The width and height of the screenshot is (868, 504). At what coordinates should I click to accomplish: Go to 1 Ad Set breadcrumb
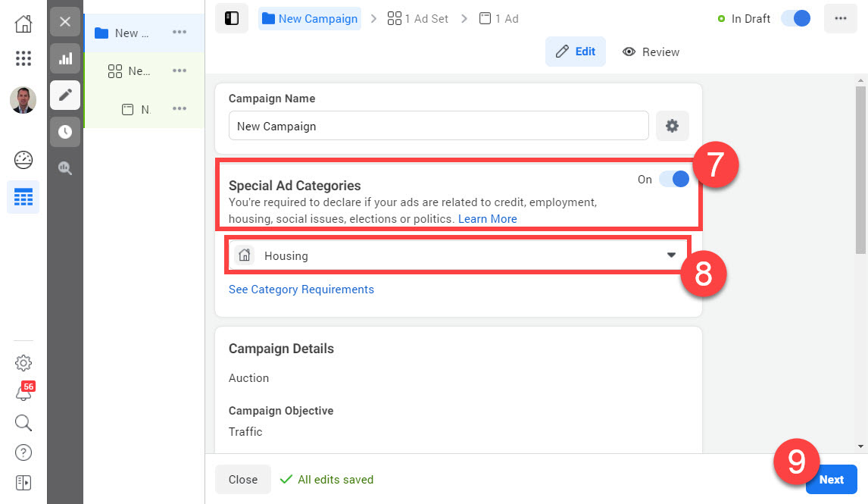click(418, 18)
